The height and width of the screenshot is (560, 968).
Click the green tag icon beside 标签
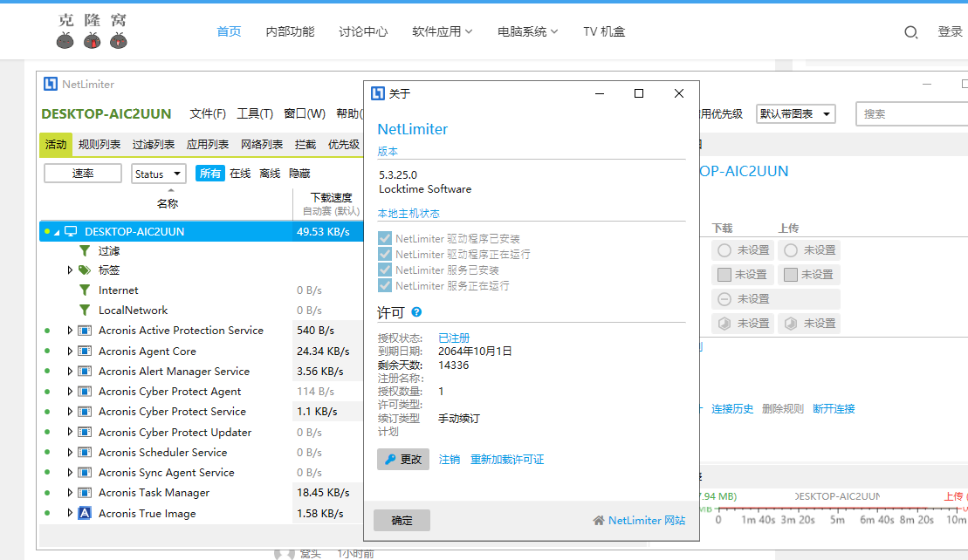coord(85,270)
